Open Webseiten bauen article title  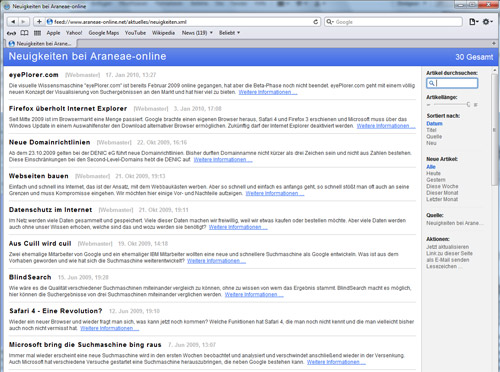point(39,176)
